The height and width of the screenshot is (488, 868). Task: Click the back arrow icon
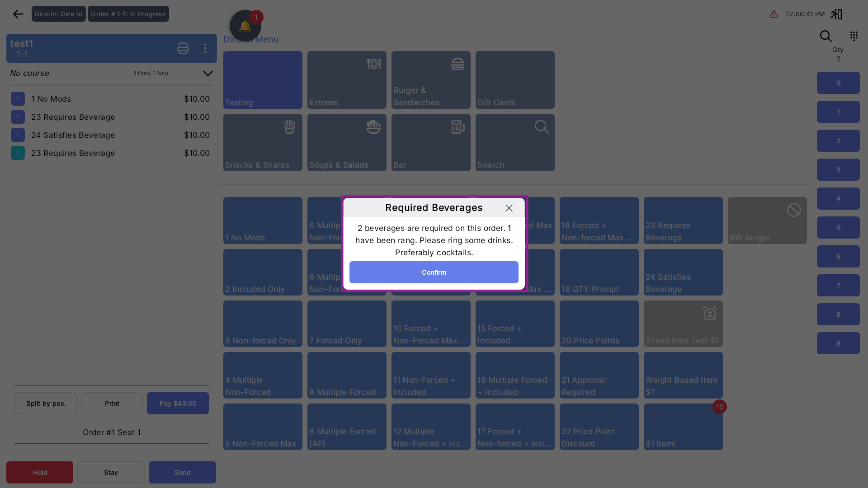(x=18, y=14)
